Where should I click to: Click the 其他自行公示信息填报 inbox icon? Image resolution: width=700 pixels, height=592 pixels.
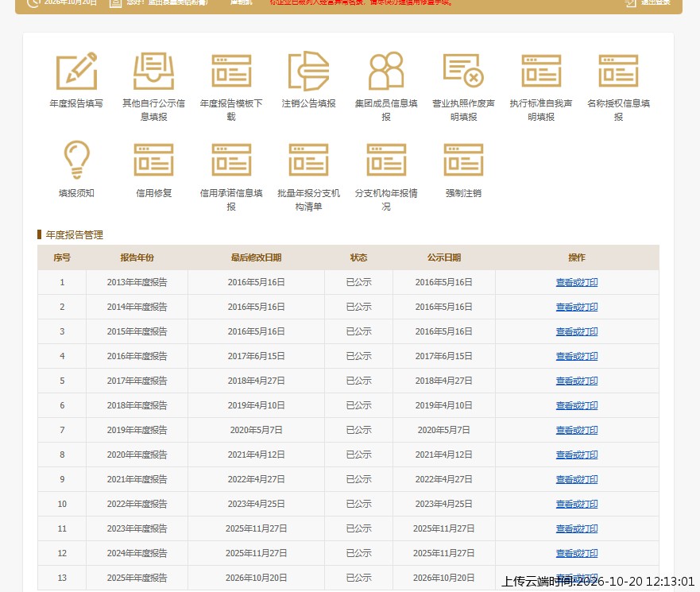pos(153,71)
